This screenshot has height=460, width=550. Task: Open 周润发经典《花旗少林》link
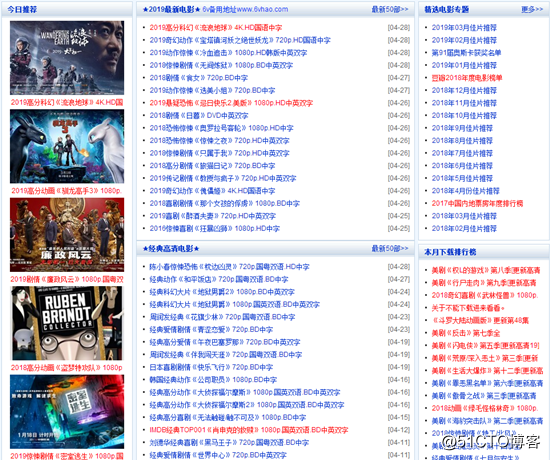point(222,317)
